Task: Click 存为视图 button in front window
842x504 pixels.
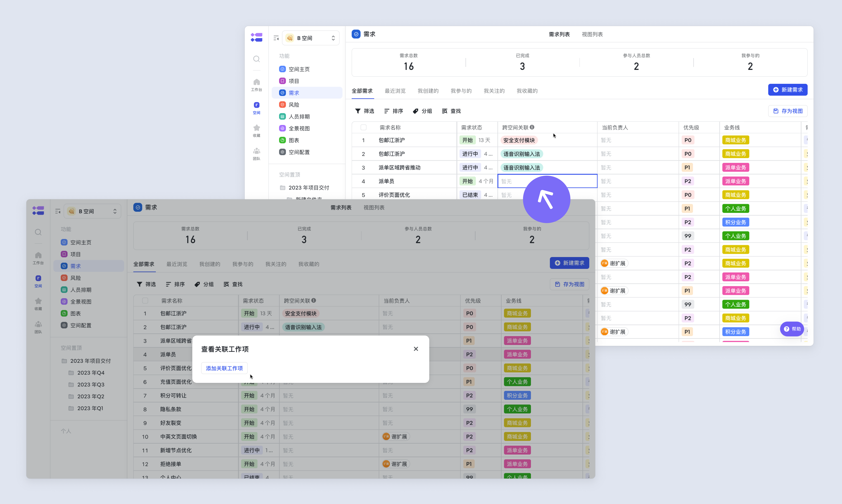Action: 569,284
